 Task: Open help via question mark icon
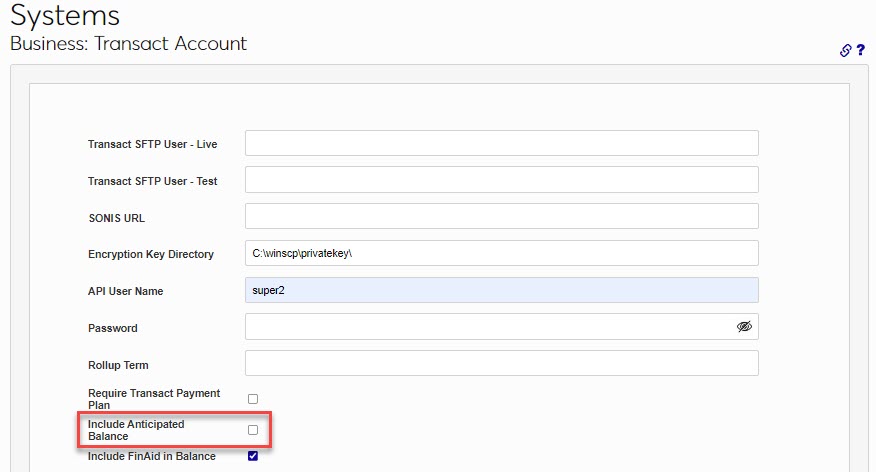point(860,50)
